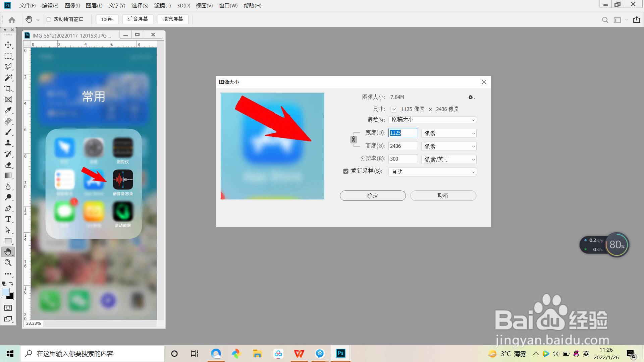
Task: Open the 滤镜 menu
Action: (x=162, y=5)
